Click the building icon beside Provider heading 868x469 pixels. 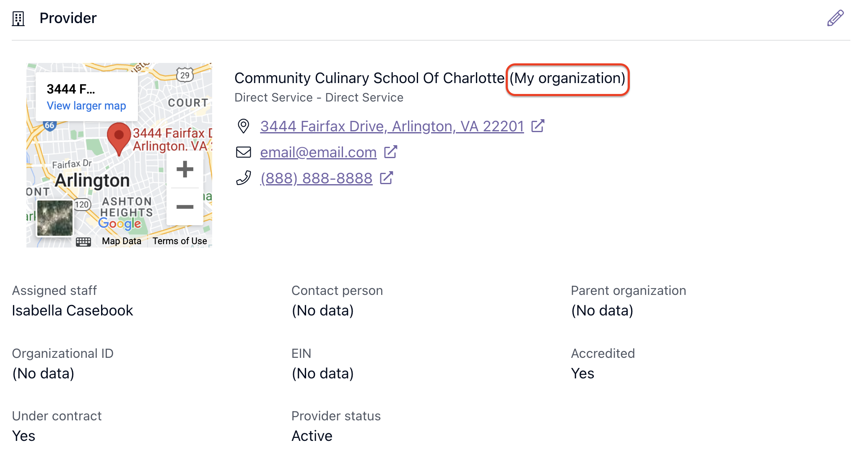[x=18, y=18]
